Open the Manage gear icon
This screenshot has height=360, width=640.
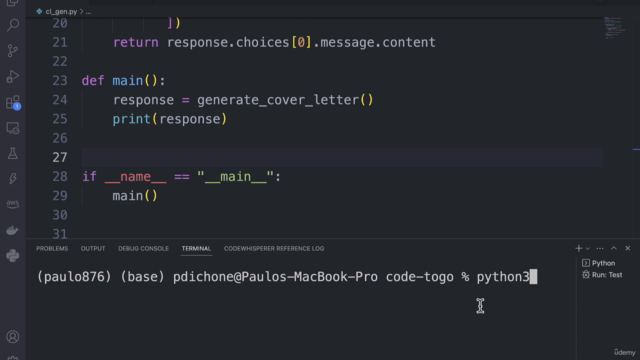[x=13, y=357]
